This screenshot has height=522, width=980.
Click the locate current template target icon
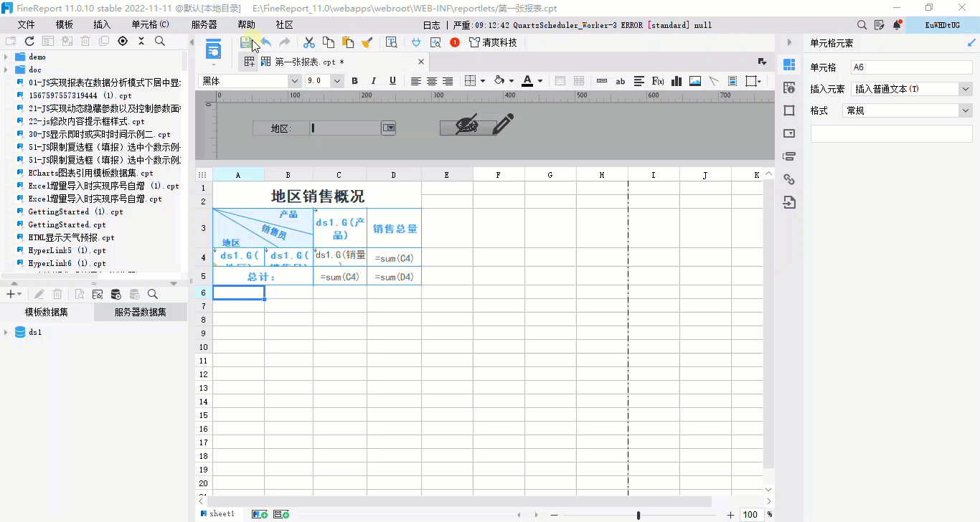click(x=123, y=42)
